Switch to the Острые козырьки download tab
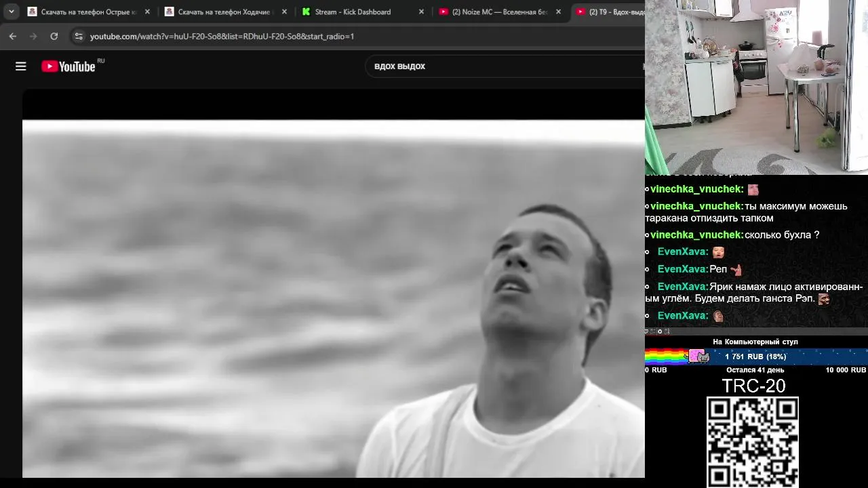This screenshot has width=868, height=488. (x=89, y=12)
